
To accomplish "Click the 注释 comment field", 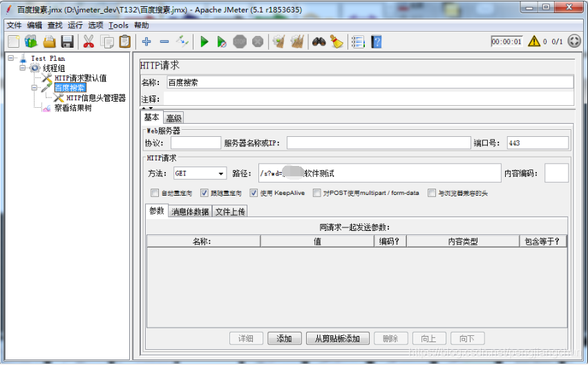I will 369,99.
